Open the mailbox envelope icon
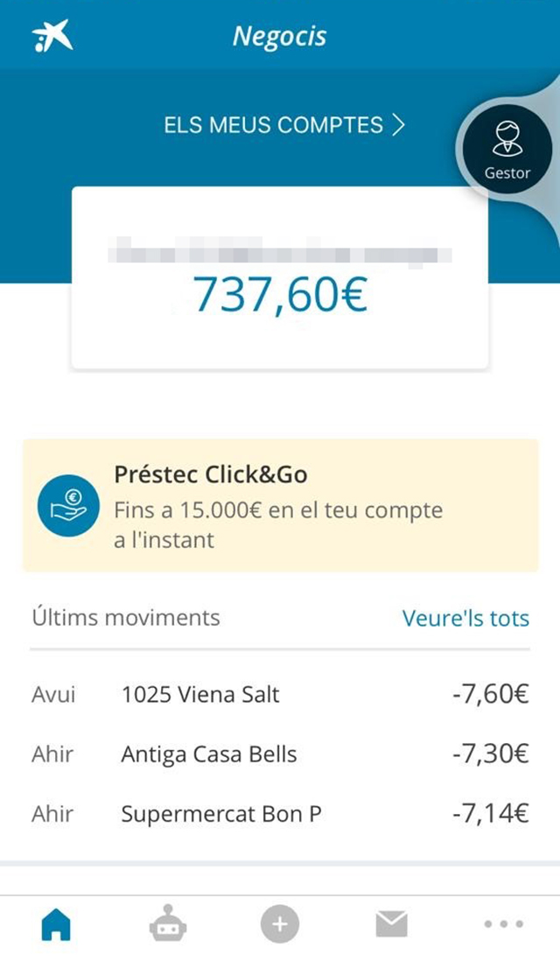560x968 pixels. click(391, 923)
